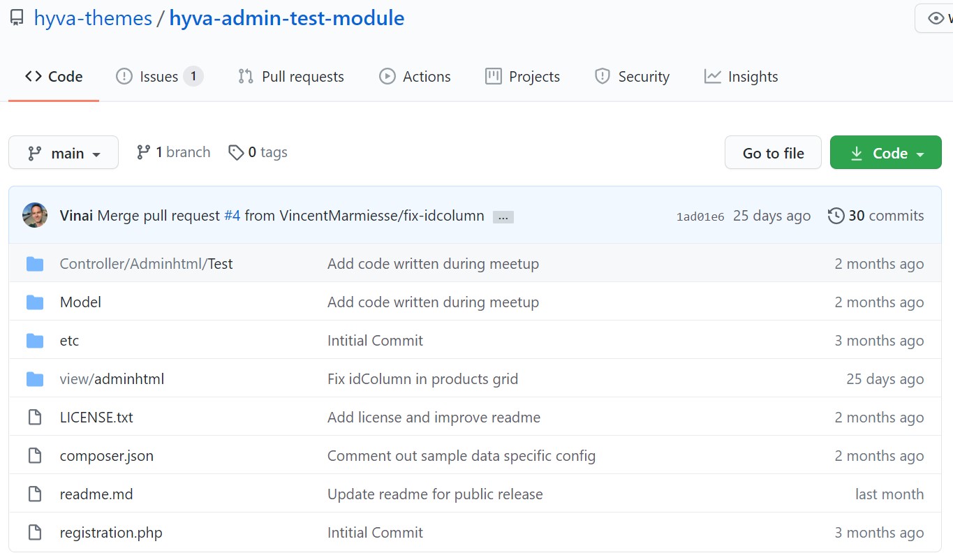Click the tag icon next to 0 tags

[x=236, y=152]
